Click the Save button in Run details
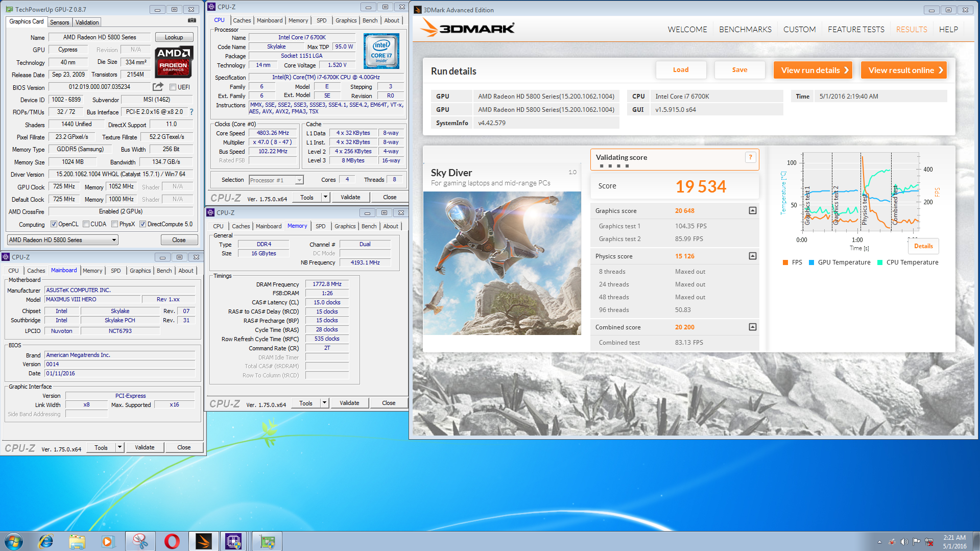The image size is (980, 551). [739, 70]
